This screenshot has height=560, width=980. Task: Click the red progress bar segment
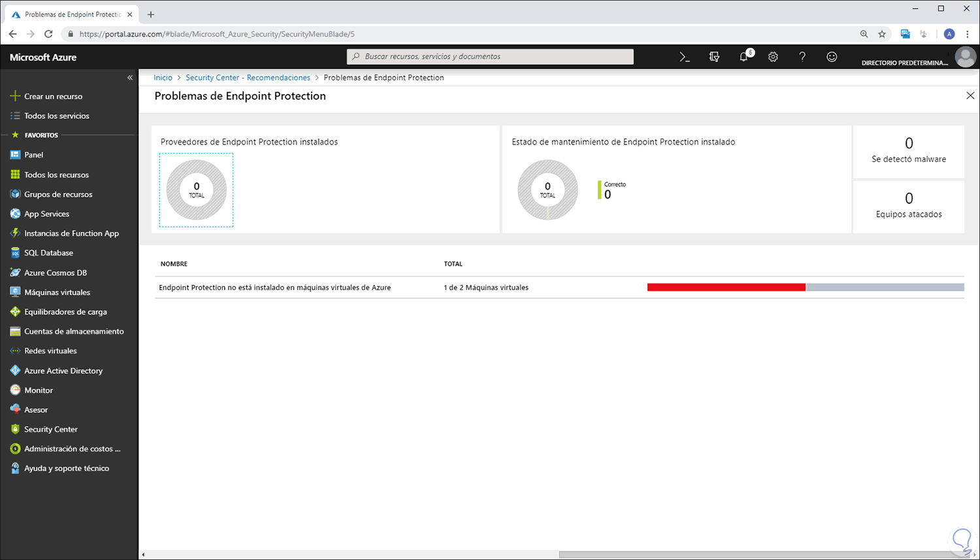(727, 288)
